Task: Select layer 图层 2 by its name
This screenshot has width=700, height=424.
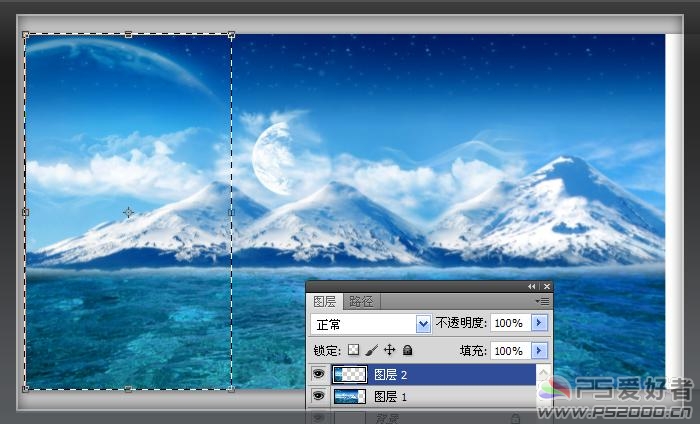Action: coord(391,375)
